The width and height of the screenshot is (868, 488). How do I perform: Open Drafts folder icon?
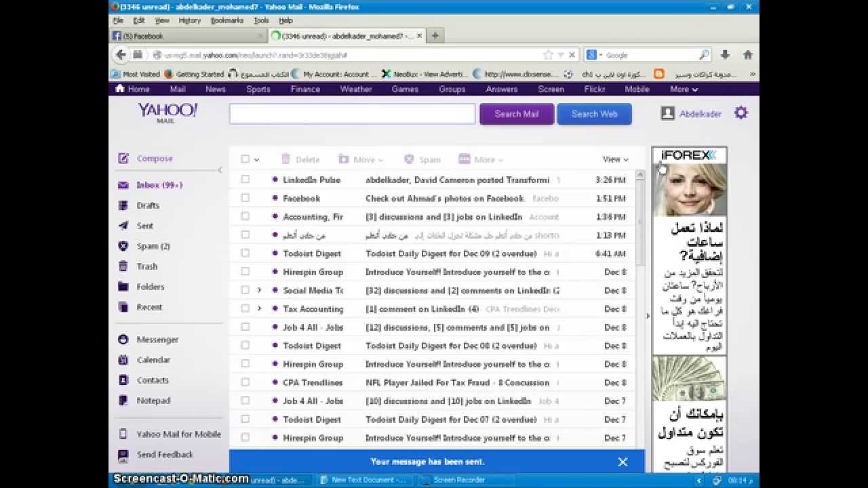tap(123, 205)
